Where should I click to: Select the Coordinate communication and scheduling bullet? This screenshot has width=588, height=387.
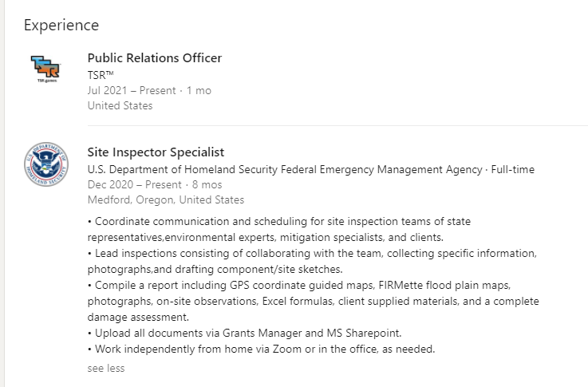[279, 229]
